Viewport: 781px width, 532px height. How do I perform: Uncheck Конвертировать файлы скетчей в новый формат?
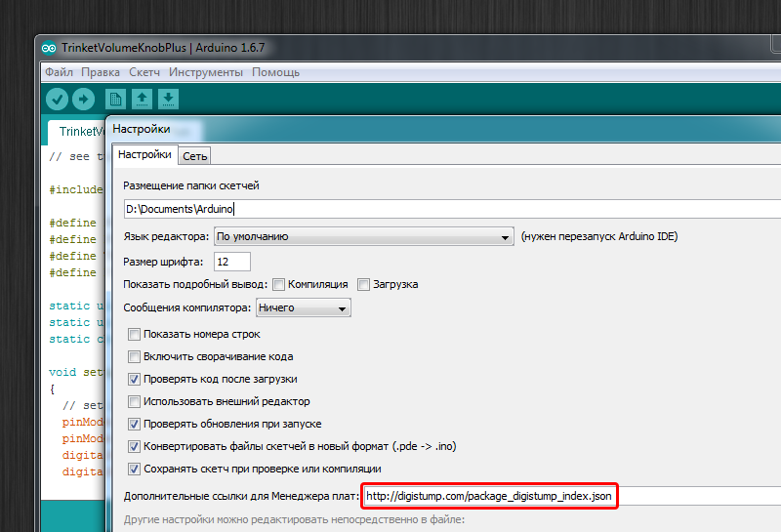click(134, 446)
